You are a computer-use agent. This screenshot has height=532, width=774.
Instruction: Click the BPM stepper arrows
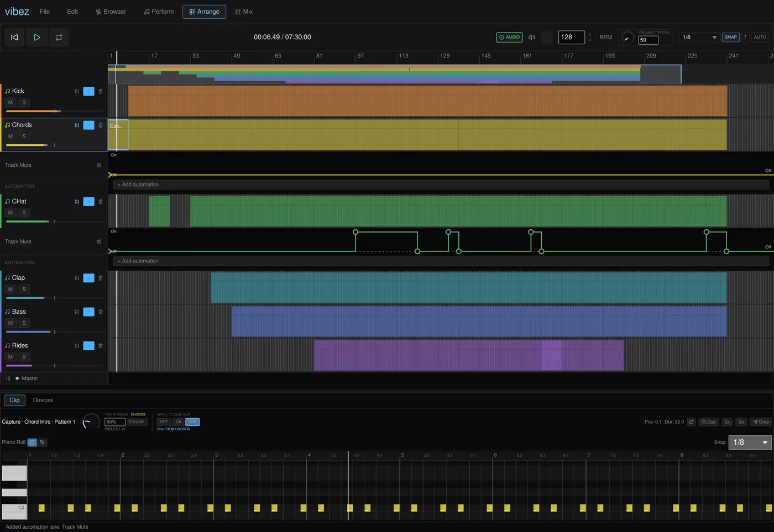pos(590,38)
